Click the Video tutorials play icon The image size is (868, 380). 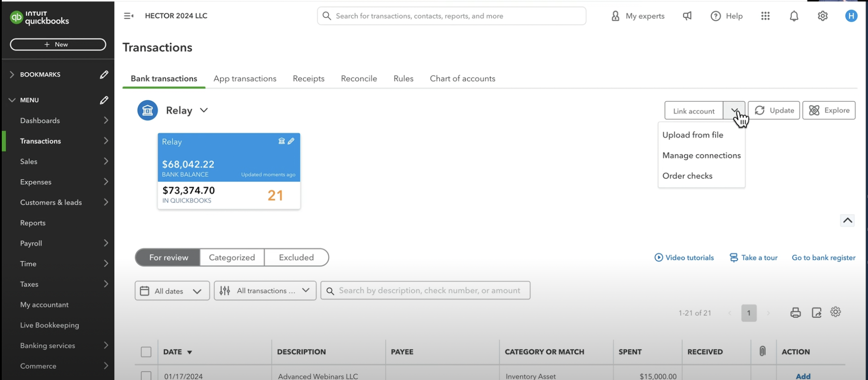pyautogui.click(x=659, y=258)
